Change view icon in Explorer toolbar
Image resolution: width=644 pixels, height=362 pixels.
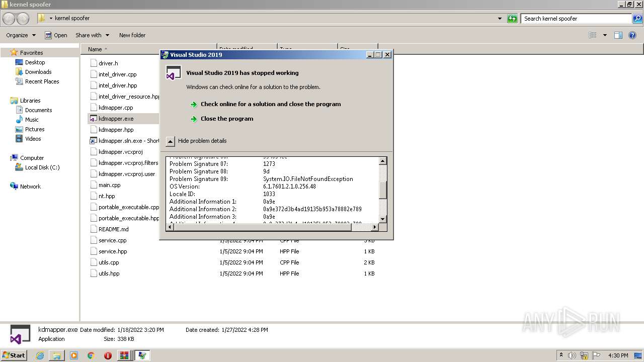[593, 35]
